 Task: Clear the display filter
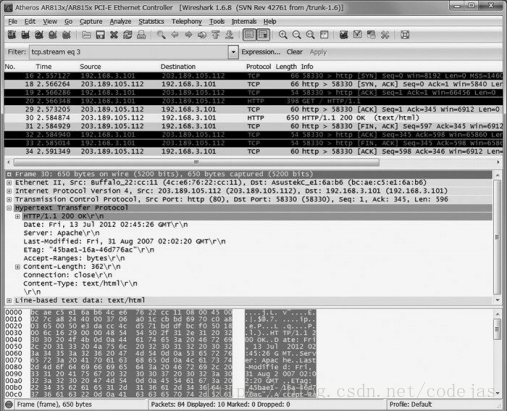coord(295,52)
